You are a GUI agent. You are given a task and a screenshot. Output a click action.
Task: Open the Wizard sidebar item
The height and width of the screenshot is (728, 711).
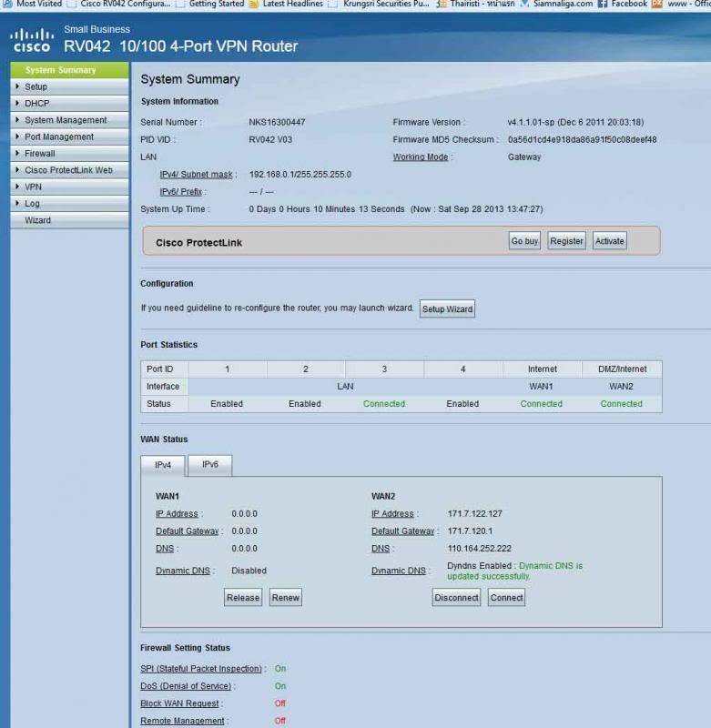coord(38,220)
